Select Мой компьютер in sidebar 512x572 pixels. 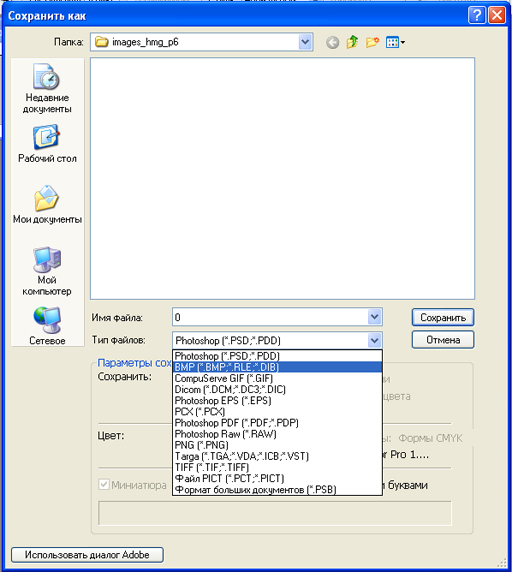pyautogui.click(x=47, y=271)
